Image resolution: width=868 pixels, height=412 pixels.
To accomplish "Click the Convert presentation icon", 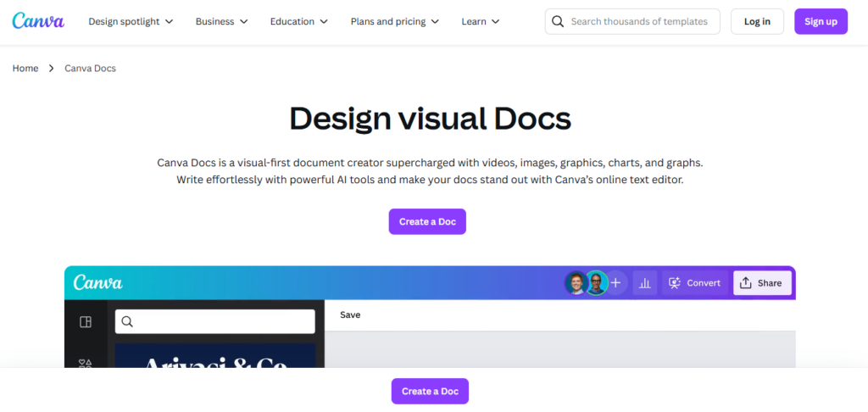I will click(674, 283).
